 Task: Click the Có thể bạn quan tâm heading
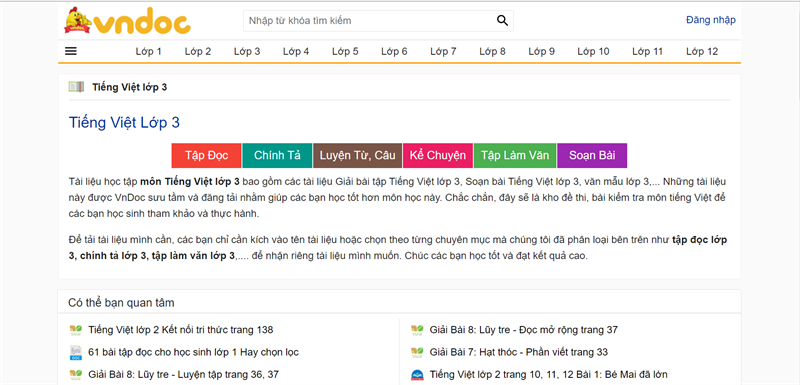tap(121, 303)
